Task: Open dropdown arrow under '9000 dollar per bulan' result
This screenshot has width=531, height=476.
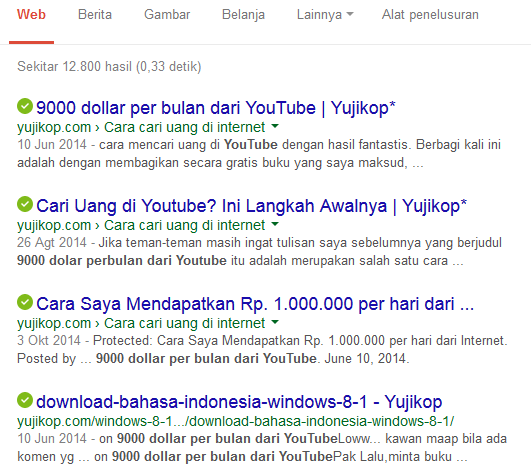Action: click(275, 127)
